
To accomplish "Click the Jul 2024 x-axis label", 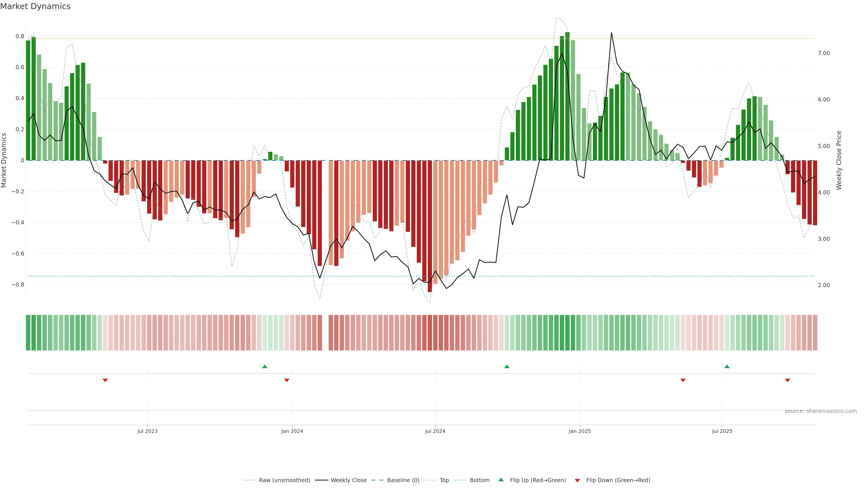I will [x=435, y=432].
